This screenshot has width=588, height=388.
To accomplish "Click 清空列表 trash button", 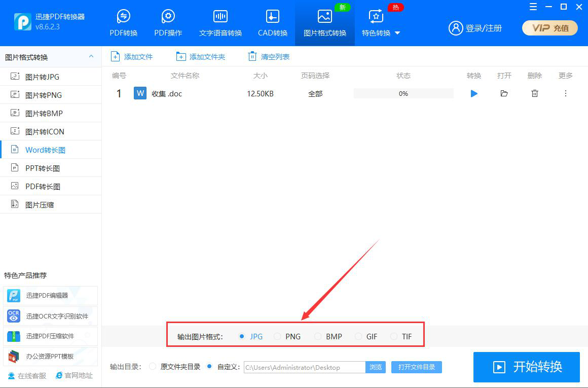I will click(269, 57).
